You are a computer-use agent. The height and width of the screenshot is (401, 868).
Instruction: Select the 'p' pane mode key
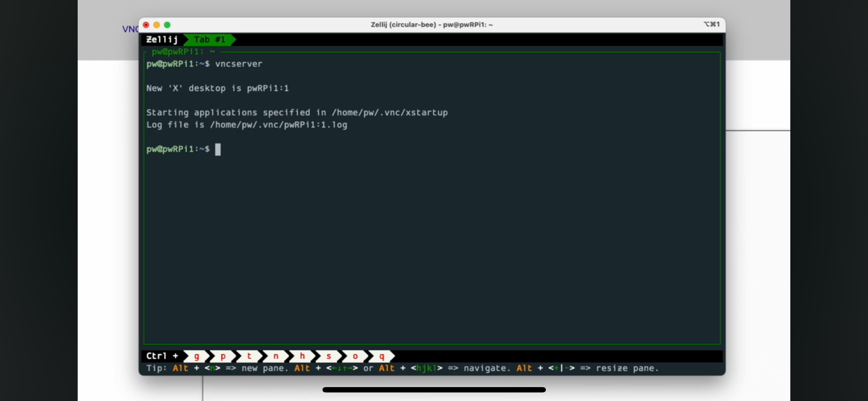(223, 356)
